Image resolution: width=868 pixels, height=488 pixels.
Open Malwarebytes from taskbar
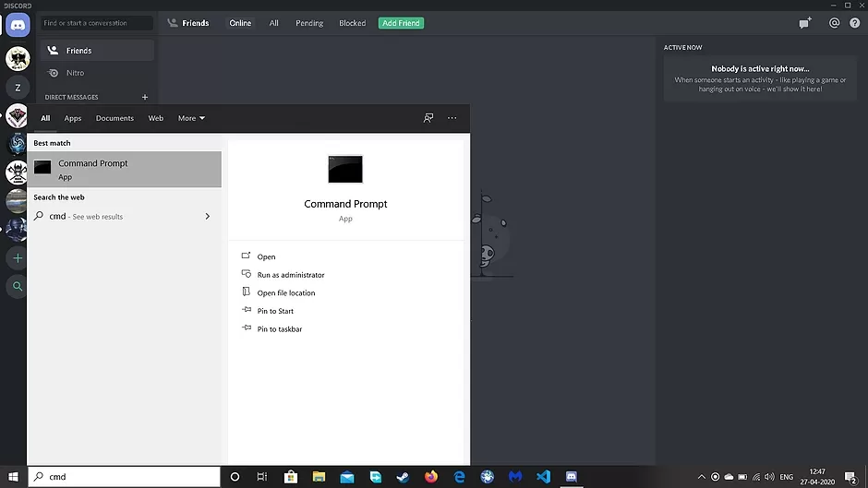pos(515,476)
